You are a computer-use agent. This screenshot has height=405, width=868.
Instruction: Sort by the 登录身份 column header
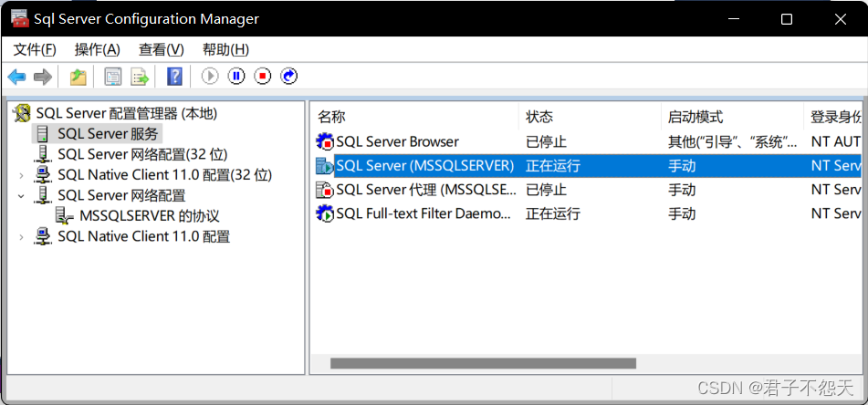(x=836, y=117)
